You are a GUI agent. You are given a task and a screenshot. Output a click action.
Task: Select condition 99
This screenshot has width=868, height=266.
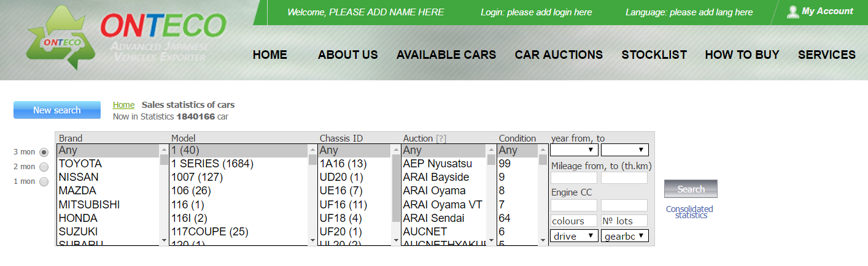[517, 164]
